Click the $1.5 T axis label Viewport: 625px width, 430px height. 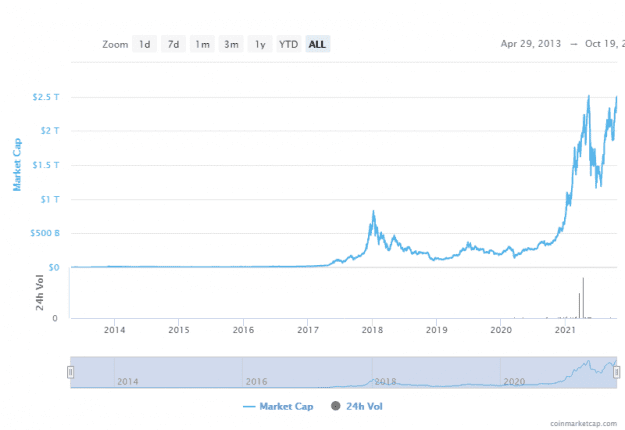point(46,165)
